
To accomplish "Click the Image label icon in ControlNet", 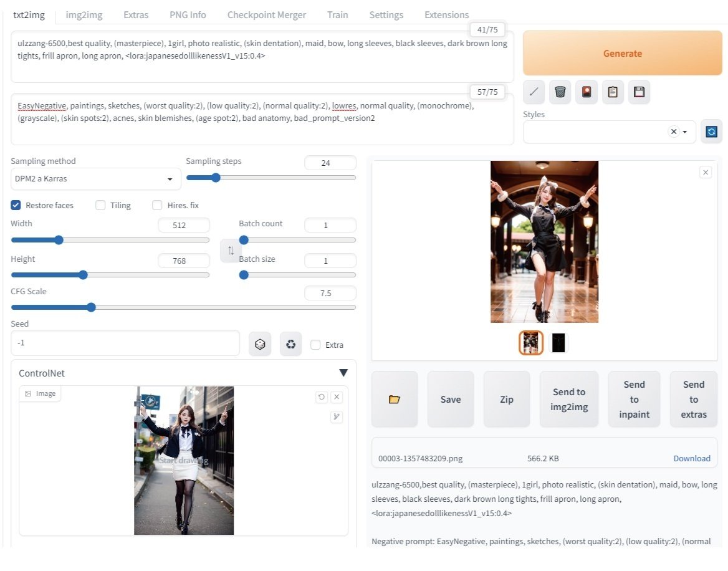I will pyautogui.click(x=28, y=394).
